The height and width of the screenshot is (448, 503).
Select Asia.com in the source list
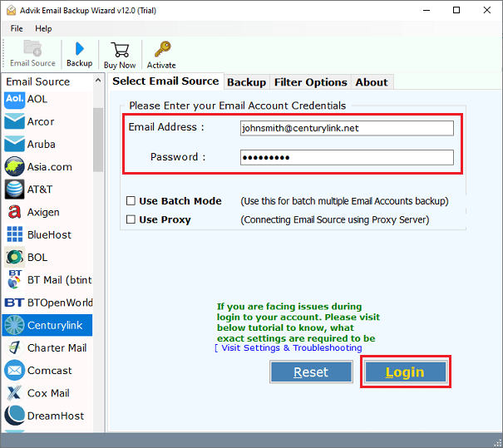point(50,167)
